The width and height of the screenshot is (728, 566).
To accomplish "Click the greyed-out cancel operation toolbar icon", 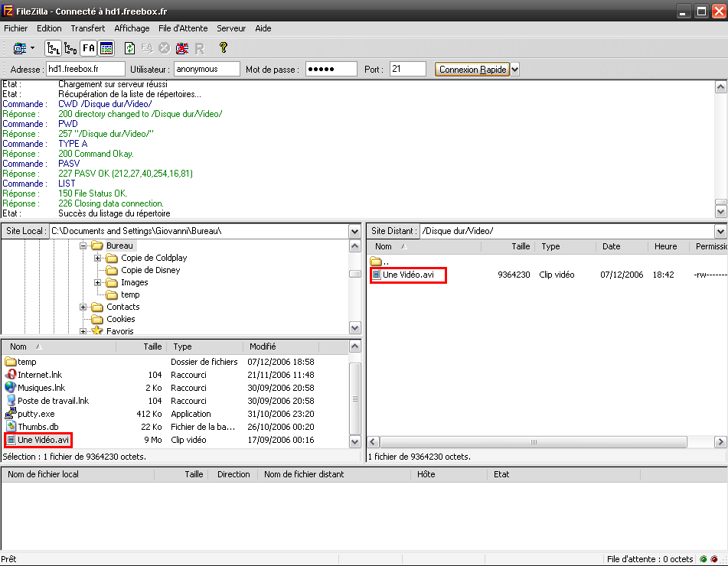I will pyautogui.click(x=165, y=47).
